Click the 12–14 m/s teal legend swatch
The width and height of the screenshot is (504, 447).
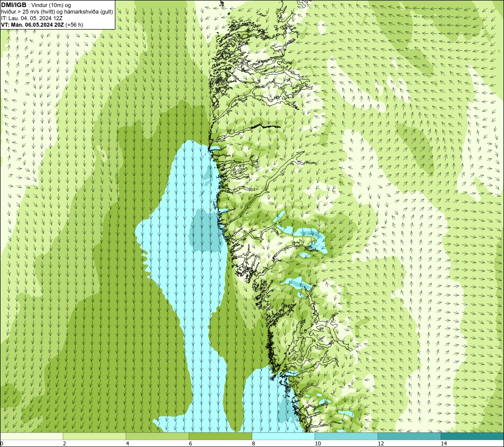click(x=409, y=436)
